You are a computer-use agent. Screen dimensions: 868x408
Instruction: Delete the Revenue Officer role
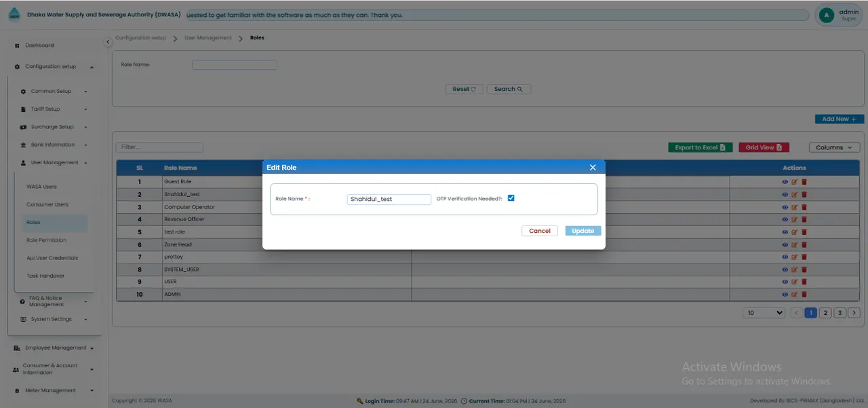point(804,219)
